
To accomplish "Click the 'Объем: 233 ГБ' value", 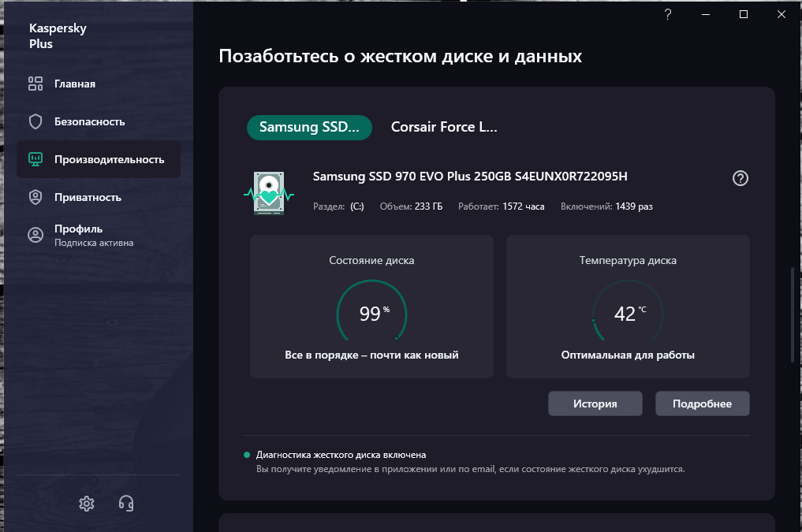I will (x=411, y=206).
